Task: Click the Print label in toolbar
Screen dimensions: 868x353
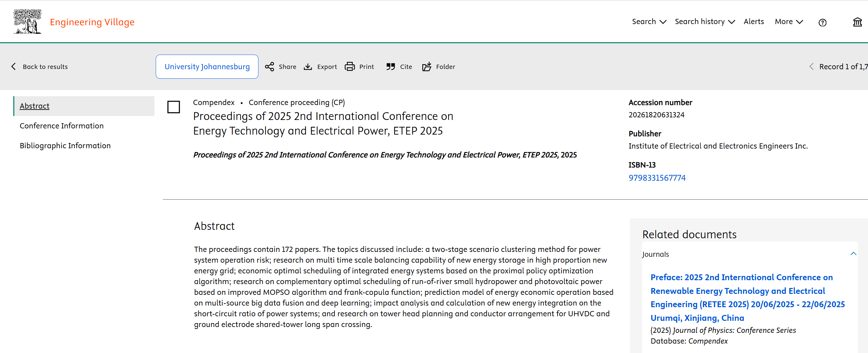Action: (366, 67)
